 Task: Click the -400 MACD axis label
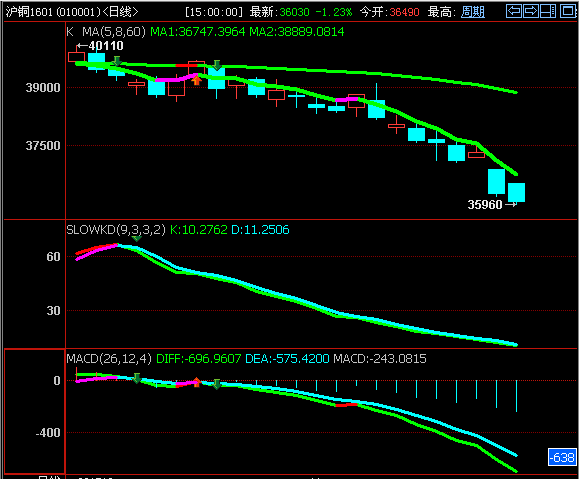pyautogui.click(x=48, y=432)
